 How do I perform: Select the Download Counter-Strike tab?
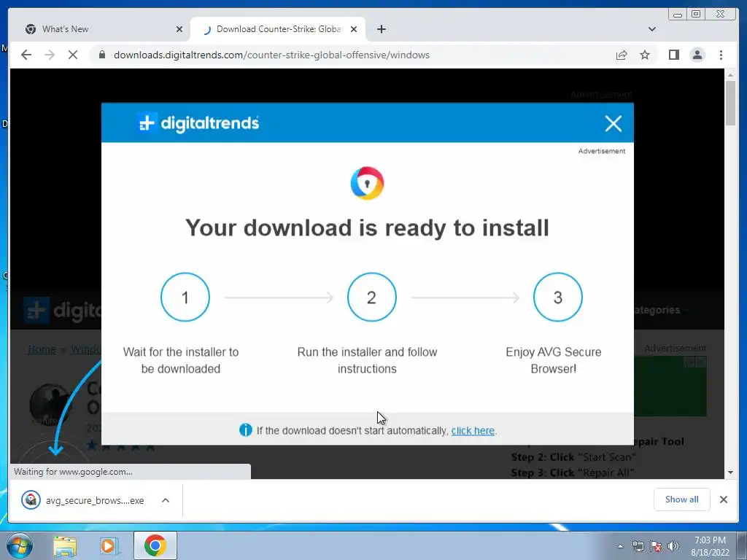click(278, 29)
